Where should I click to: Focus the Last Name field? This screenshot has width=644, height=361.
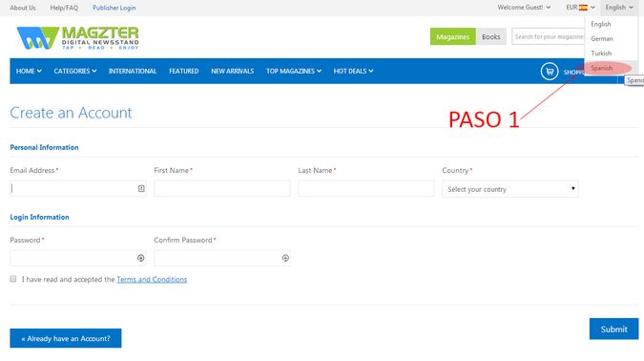click(366, 188)
